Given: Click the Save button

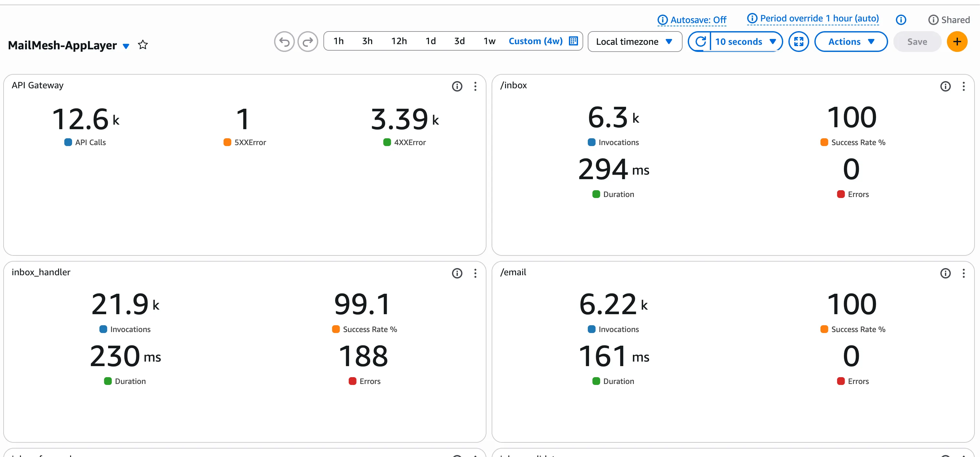Looking at the screenshot, I should click(x=917, y=42).
